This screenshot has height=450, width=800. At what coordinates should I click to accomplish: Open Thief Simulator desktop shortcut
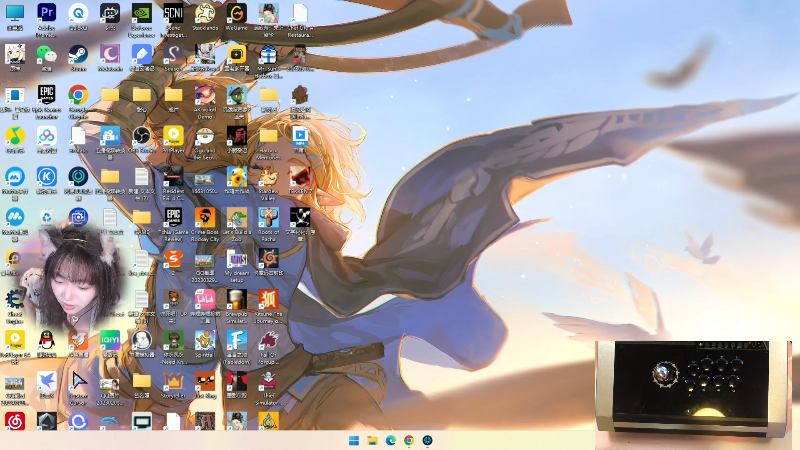pos(268,381)
